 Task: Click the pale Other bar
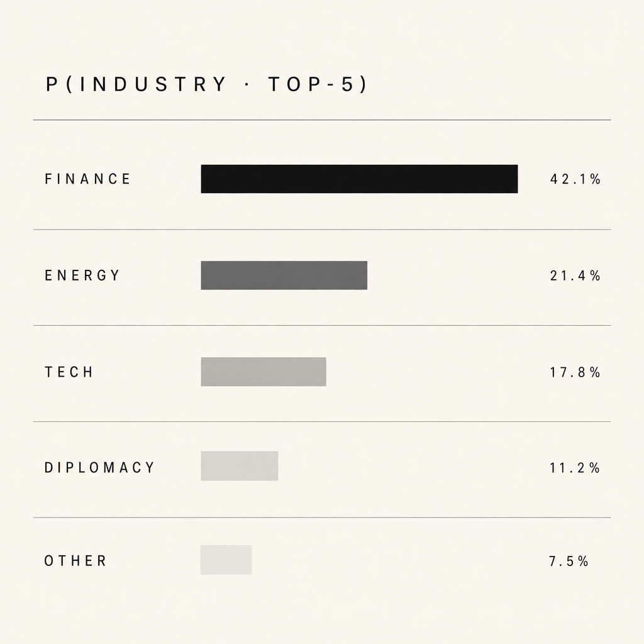pos(226,560)
